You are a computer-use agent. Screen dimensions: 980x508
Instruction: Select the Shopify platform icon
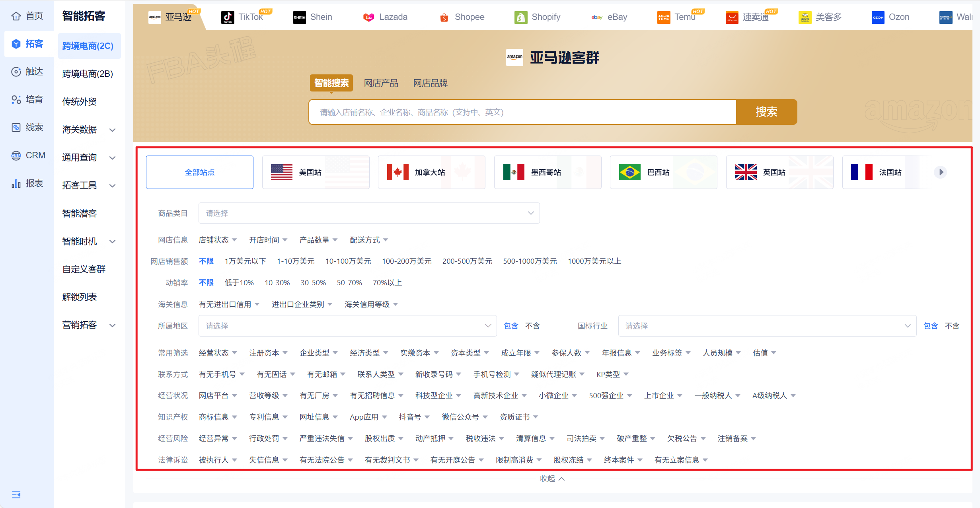pos(520,17)
